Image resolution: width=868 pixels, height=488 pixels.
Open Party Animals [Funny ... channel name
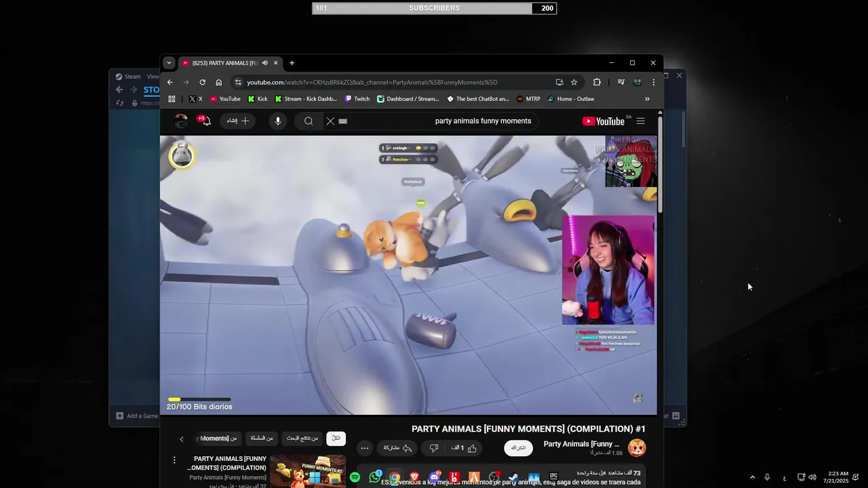point(582,444)
